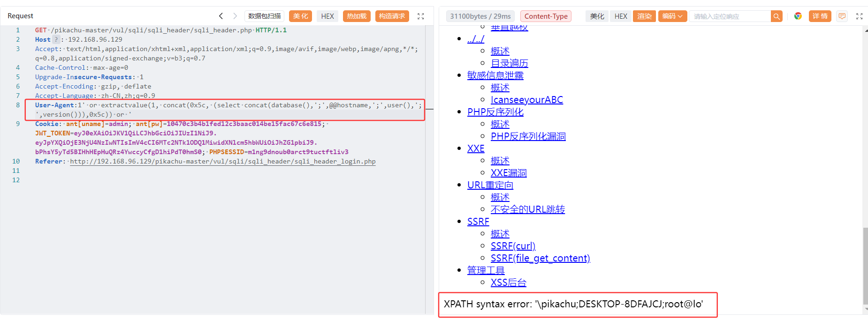The height and width of the screenshot is (320, 868).
Task: Open the URL重定向 link
Action: 490,185
